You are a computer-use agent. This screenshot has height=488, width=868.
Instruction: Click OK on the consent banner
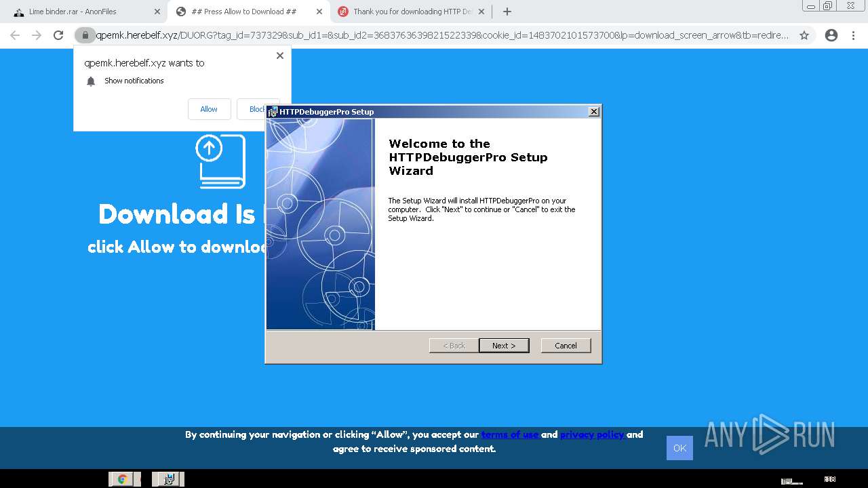pyautogui.click(x=679, y=448)
